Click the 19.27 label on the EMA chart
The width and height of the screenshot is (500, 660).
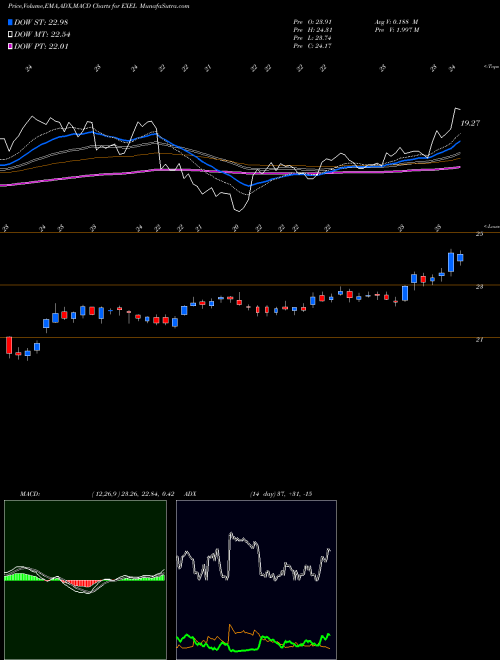click(x=470, y=123)
